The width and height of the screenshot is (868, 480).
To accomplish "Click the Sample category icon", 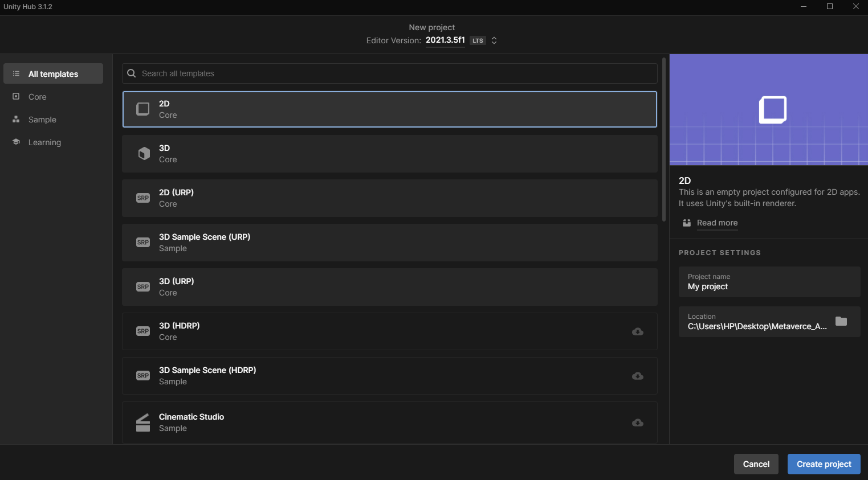I will pyautogui.click(x=16, y=119).
